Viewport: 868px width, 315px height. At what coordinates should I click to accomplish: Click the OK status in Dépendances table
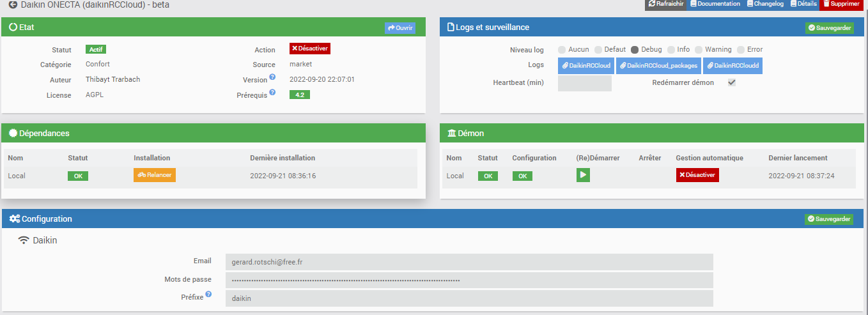click(x=78, y=176)
